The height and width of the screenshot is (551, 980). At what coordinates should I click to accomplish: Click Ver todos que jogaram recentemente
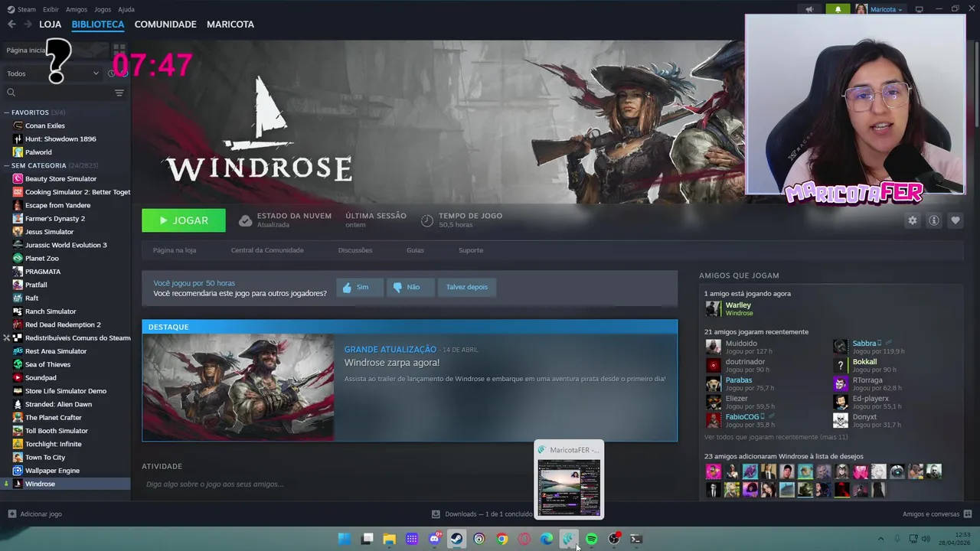tap(776, 437)
